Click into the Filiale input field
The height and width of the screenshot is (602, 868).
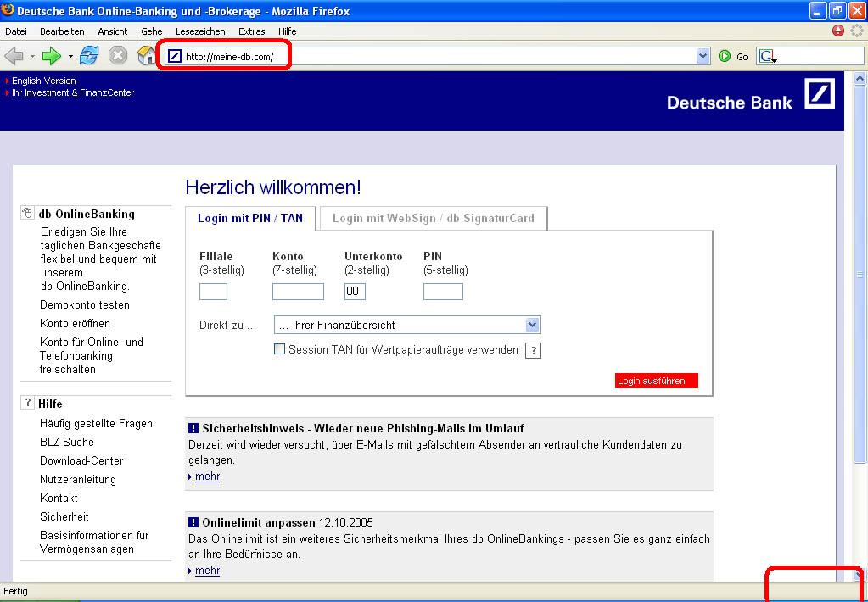point(213,292)
